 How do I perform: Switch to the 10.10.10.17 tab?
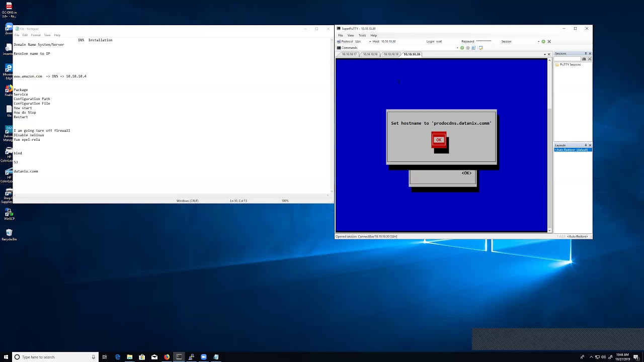pyautogui.click(x=349, y=54)
